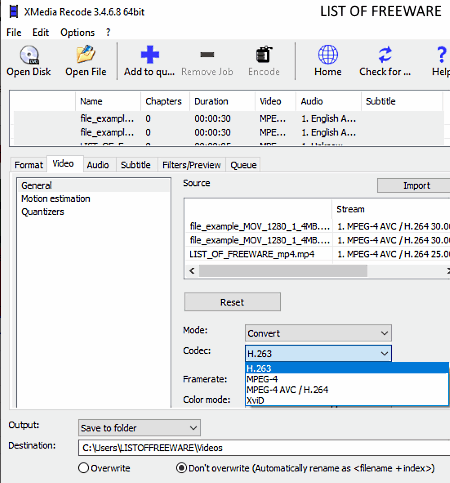Open the Home globe icon
The image size is (450, 483).
tap(328, 55)
